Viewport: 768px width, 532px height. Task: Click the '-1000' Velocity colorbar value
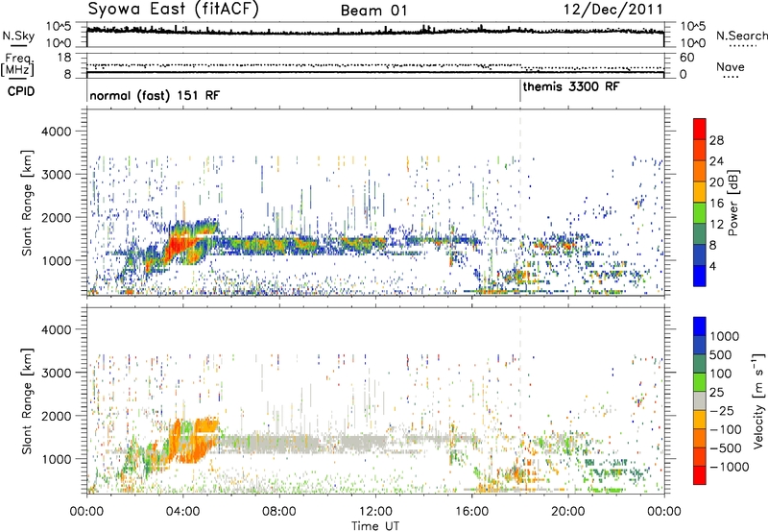[x=729, y=467]
